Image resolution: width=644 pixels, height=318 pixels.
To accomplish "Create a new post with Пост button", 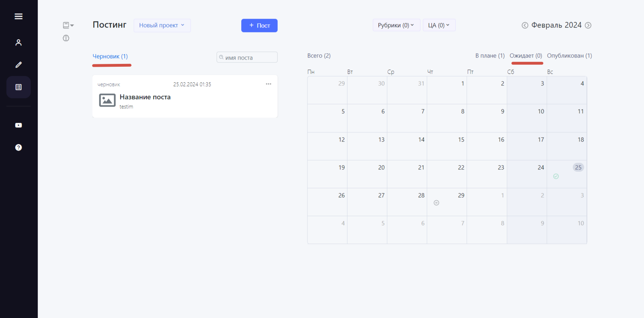I will pyautogui.click(x=259, y=25).
